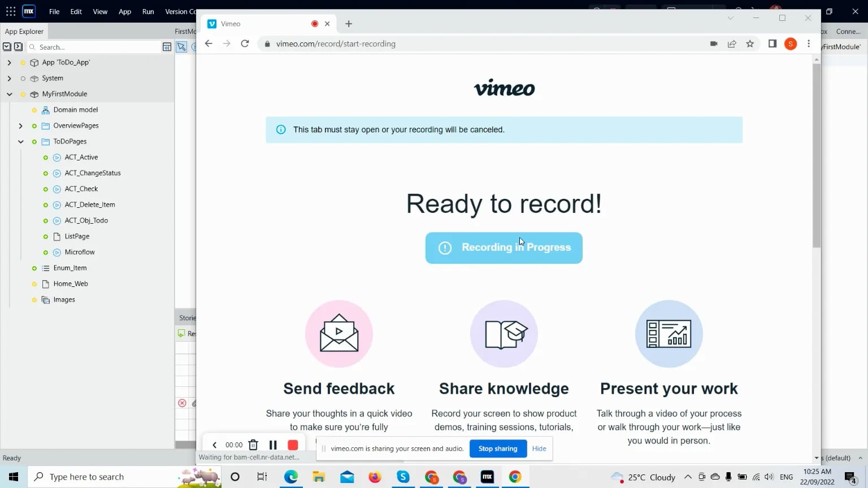The image size is (868, 488).
Task: Click the App Explorer search field
Action: pyautogui.click(x=94, y=47)
